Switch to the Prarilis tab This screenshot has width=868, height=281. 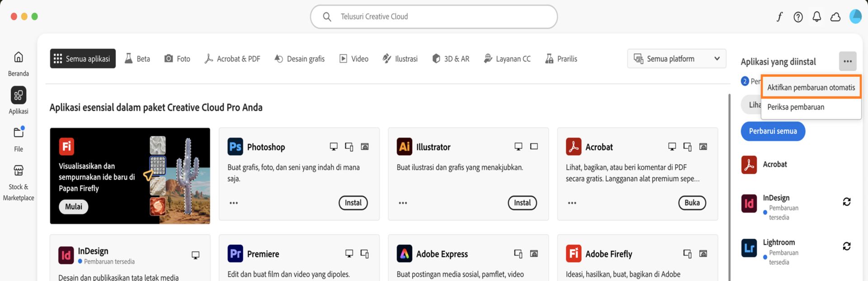[561, 59]
